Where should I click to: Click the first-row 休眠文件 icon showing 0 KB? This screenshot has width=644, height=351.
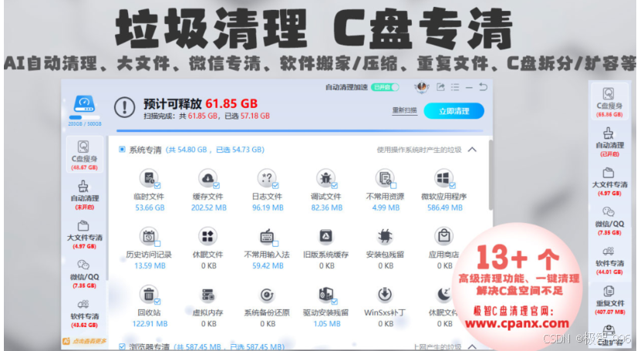point(207,236)
